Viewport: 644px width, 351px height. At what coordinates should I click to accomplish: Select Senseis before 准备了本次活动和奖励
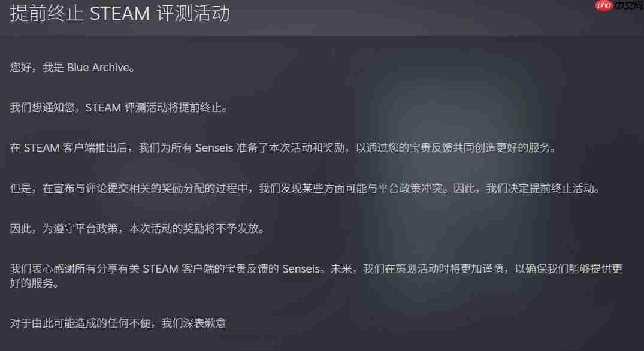point(214,148)
